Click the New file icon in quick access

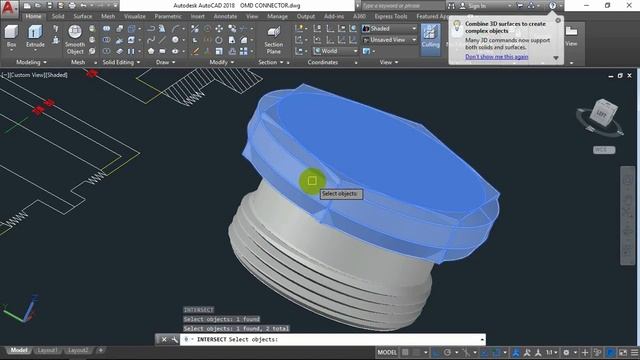coord(27,6)
